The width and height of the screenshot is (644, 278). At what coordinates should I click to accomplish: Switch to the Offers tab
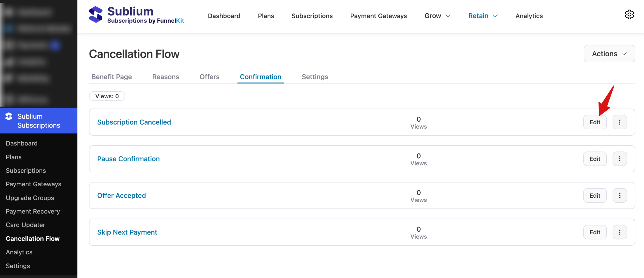coord(209,77)
